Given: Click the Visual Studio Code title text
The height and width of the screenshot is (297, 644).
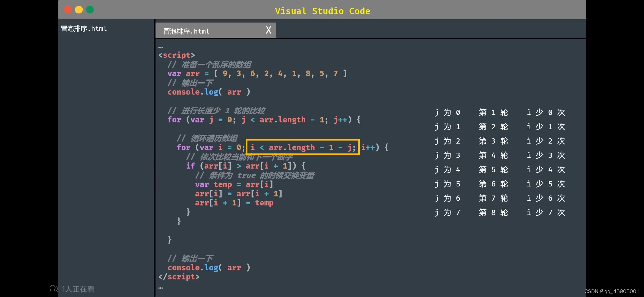Looking at the screenshot, I should pos(322,11).
